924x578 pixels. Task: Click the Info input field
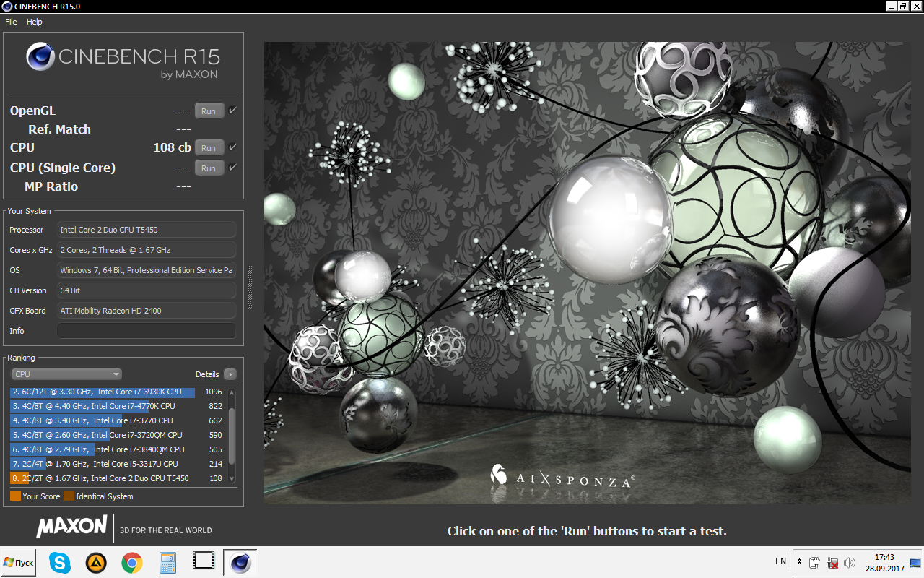[x=147, y=331]
